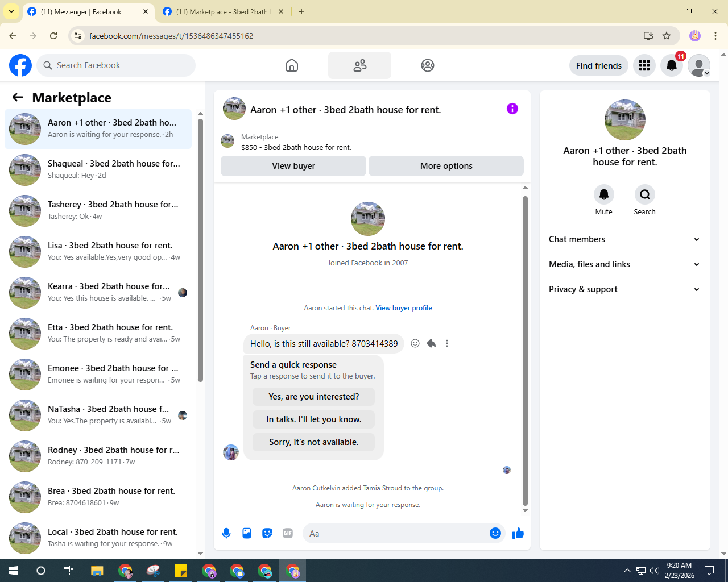Open the View buyer profile link

click(404, 308)
